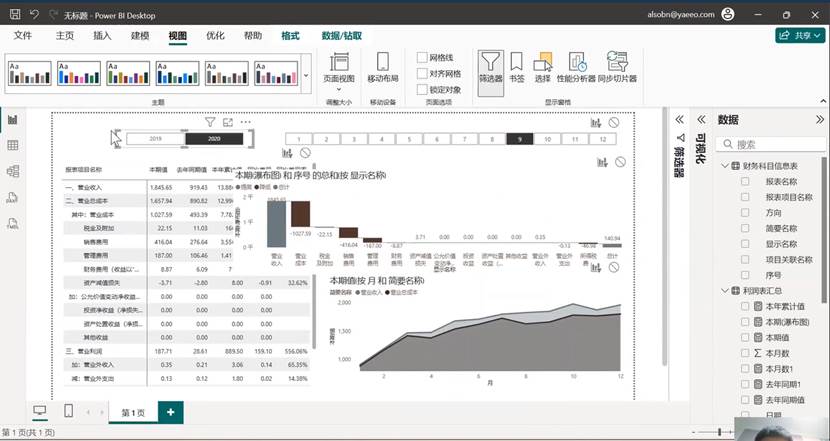Click filter interaction icon above waterfall chart
Viewport: 830px width, 441px height.
point(602,162)
